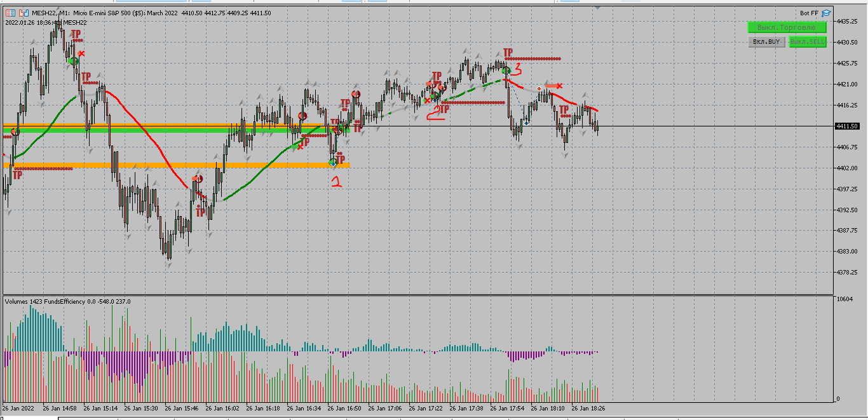Click the 26 Jan 15:46 time label
Image resolution: width=868 pixels, height=420 pixels.
pos(182,409)
